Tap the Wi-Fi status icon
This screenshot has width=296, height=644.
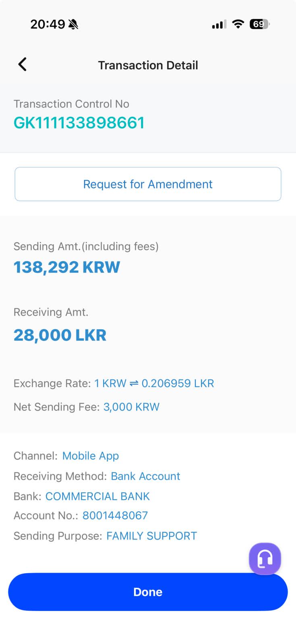pyautogui.click(x=238, y=24)
